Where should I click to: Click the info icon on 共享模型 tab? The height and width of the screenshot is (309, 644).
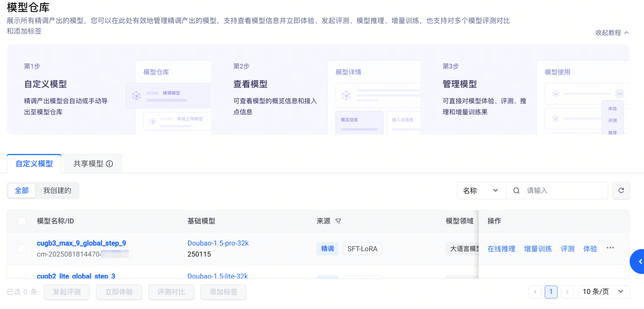point(110,164)
